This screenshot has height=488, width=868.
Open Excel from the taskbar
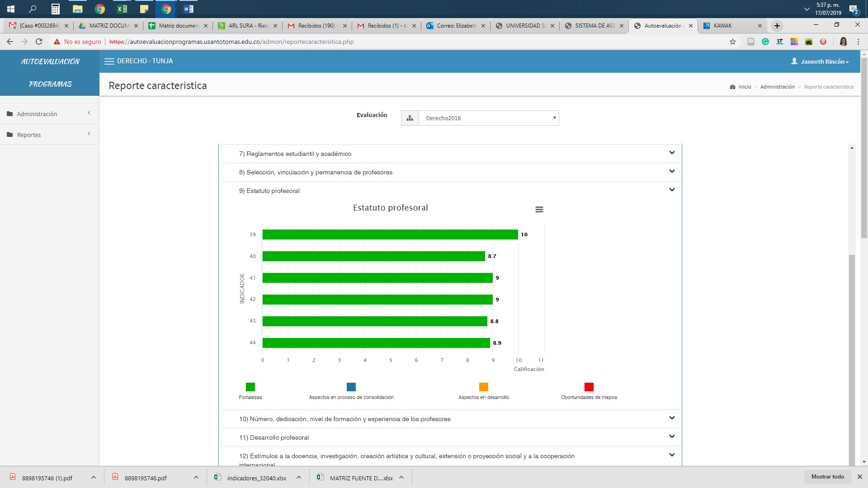(x=122, y=9)
